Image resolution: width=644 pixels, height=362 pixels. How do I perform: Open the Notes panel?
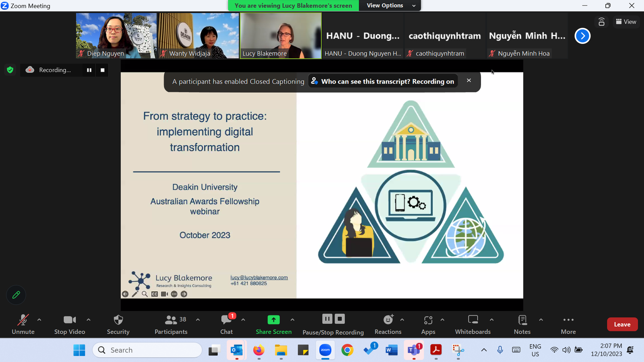pos(522,324)
